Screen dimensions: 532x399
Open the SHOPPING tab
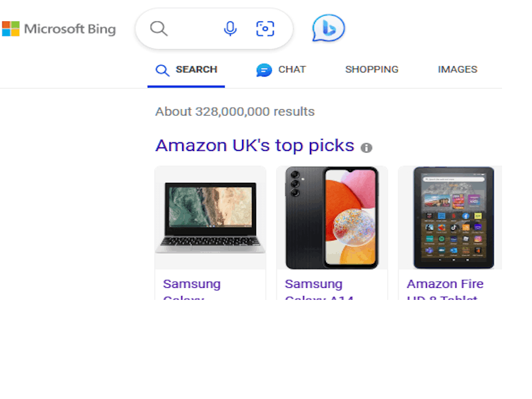pyautogui.click(x=372, y=69)
